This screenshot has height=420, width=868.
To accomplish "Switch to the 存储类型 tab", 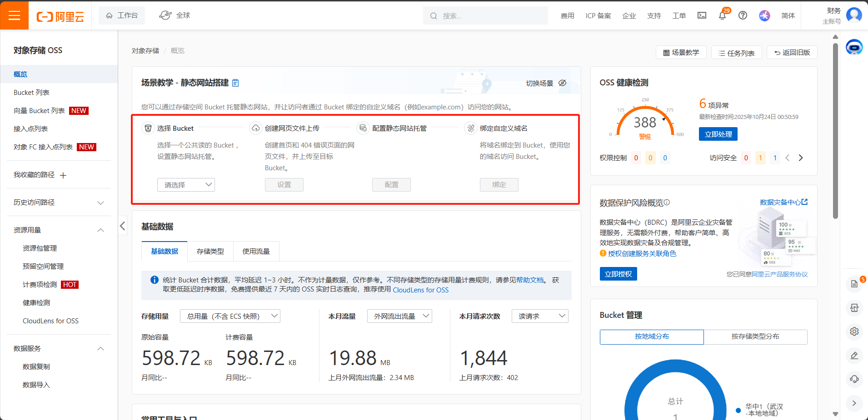I will (x=210, y=251).
